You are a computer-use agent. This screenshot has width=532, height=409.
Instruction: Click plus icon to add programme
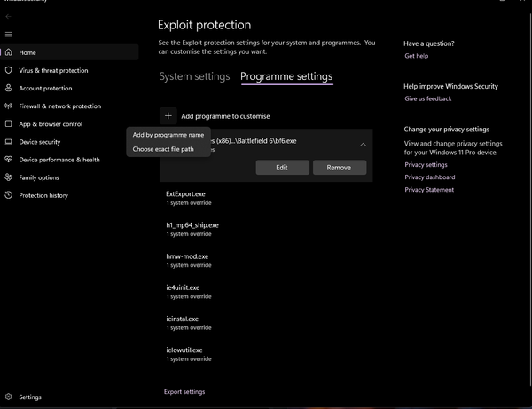[168, 116]
